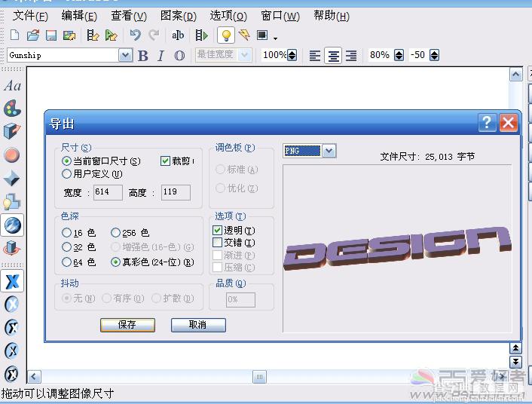532x404 pixels.
Task: Close the export dialog
Action: coord(508,123)
